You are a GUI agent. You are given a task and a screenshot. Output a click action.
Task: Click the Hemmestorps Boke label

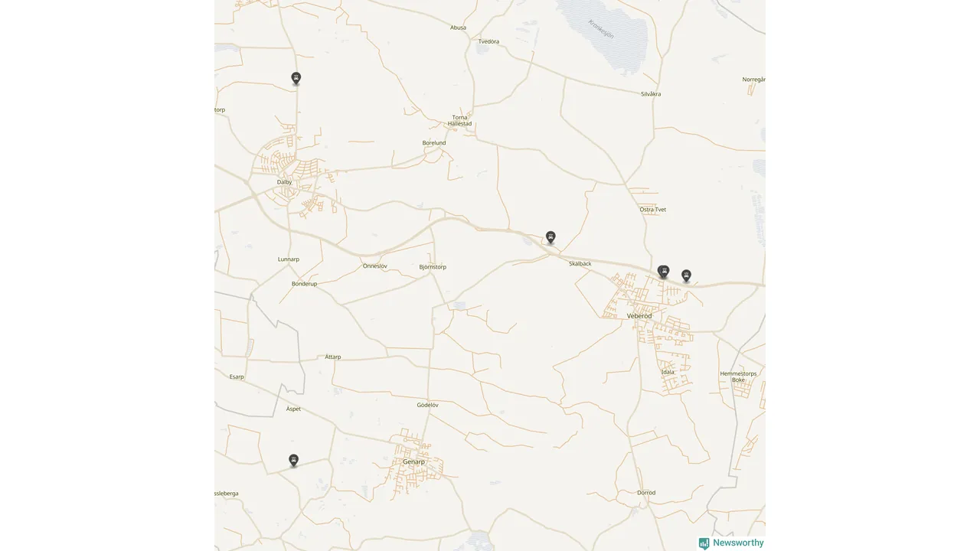coord(738,377)
